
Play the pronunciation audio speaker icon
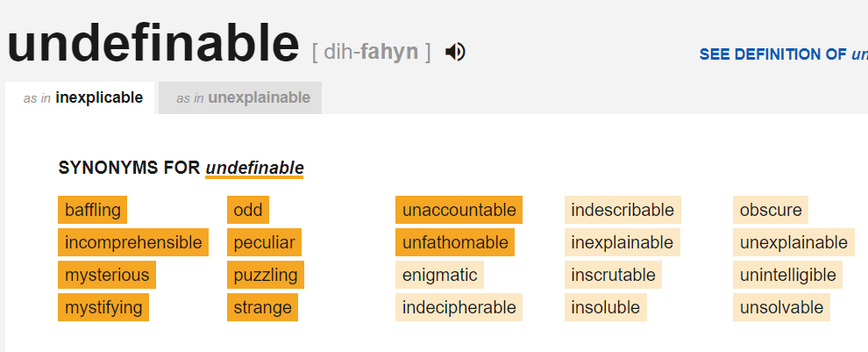pos(455,53)
